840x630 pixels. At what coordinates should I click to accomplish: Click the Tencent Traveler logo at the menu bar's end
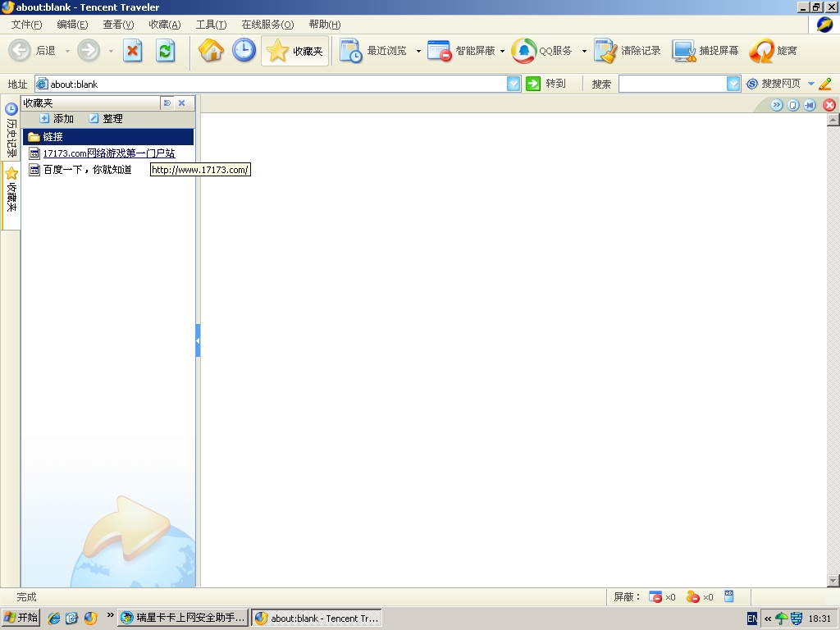pyautogui.click(x=824, y=25)
